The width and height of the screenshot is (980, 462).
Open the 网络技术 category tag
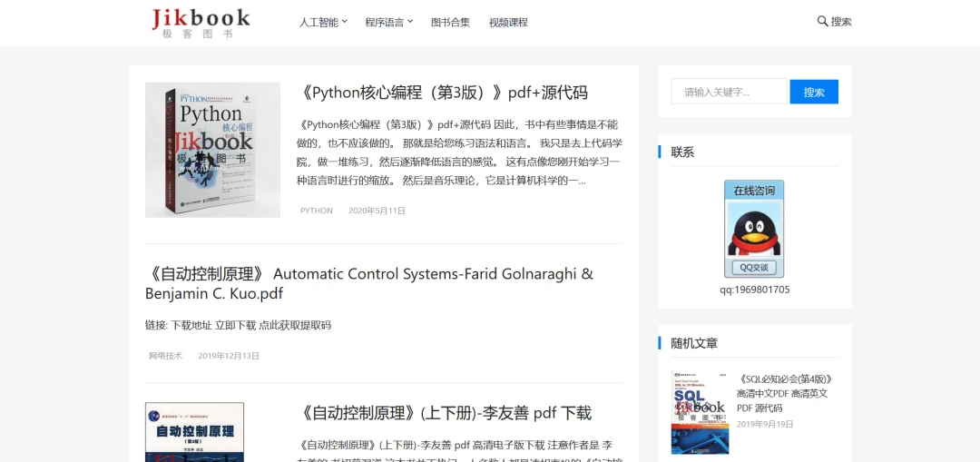point(166,356)
